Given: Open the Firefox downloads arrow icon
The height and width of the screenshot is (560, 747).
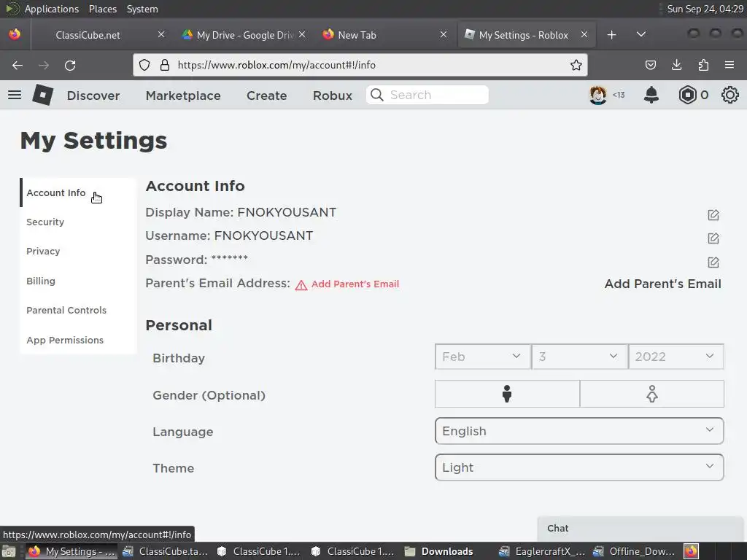Looking at the screenshot, I should tap(676, 65).
